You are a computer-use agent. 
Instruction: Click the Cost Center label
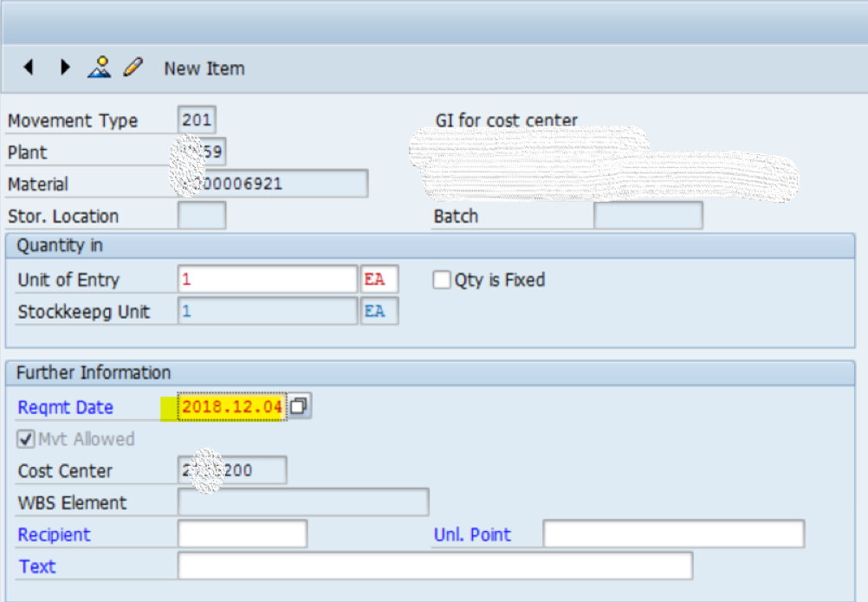(x=65, y=471)
